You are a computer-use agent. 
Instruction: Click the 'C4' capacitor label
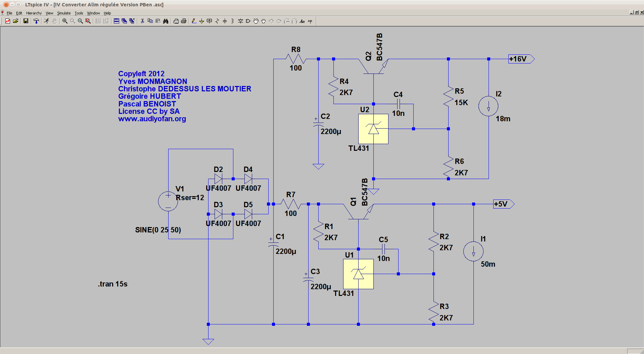tap(398, 95)
